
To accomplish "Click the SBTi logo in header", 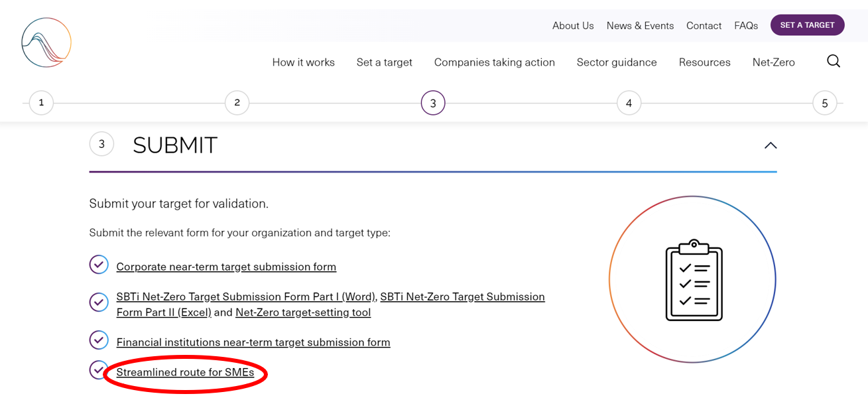I will point(46,42).
